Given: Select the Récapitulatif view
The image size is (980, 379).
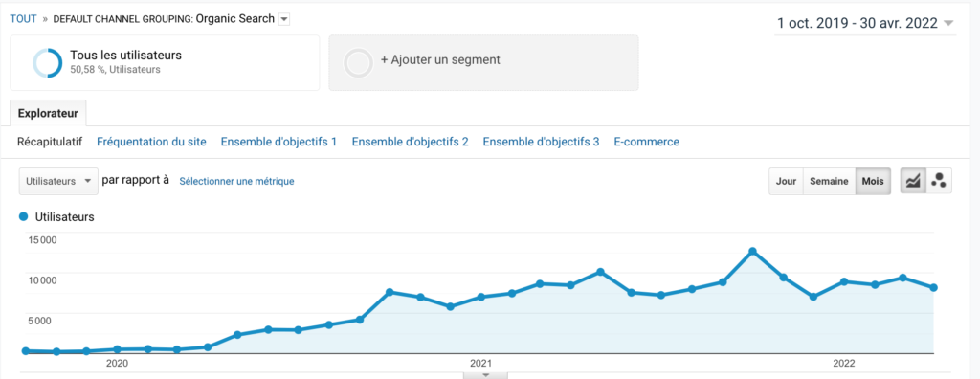Looking at the screenshot, I should point(50,142).
